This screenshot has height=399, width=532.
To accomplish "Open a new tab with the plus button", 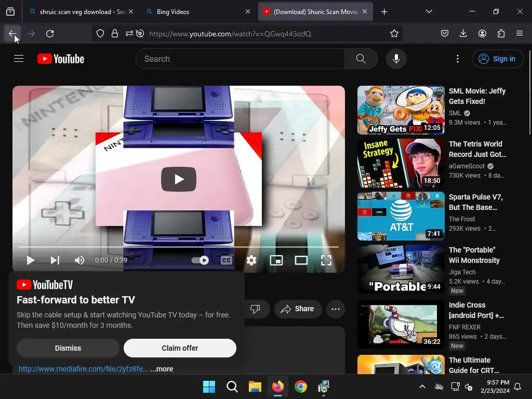I will click(384, 12).
